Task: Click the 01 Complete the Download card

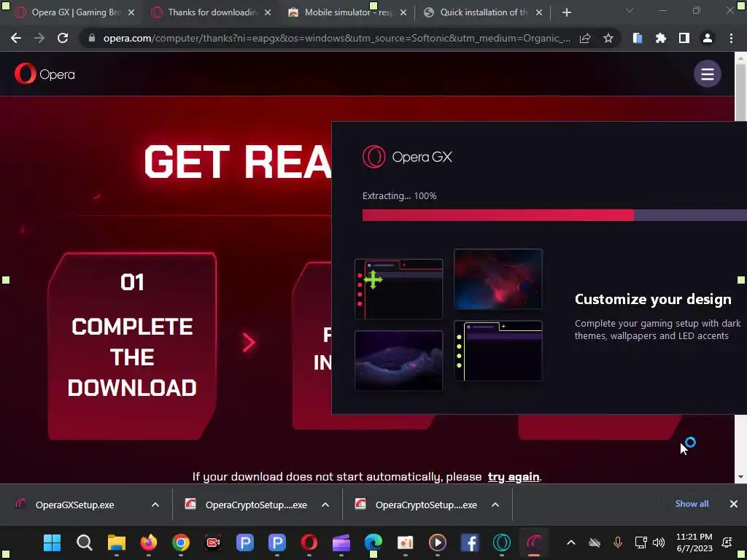Action: 132,346
